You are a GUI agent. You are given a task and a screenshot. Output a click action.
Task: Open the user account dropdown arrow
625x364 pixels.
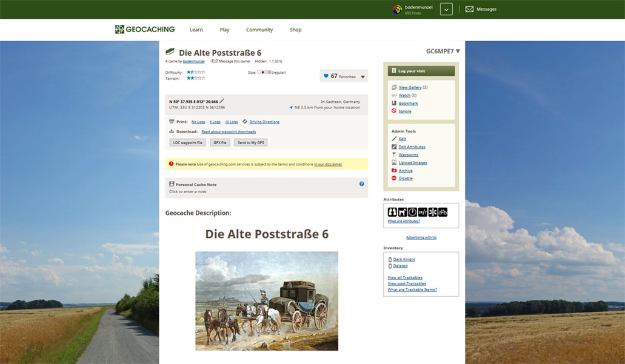point(446,9)
